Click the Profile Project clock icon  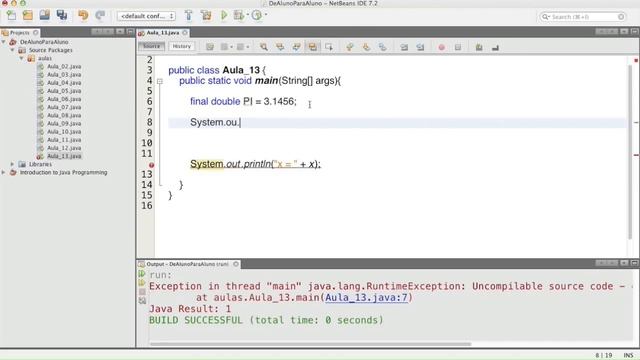coord(257,16)
